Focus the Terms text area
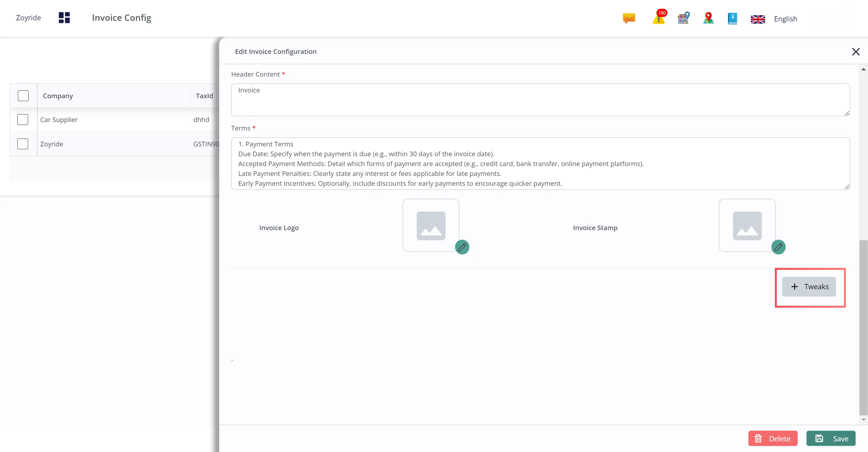Screen dimensions: 868x452 tap(540, 164)
